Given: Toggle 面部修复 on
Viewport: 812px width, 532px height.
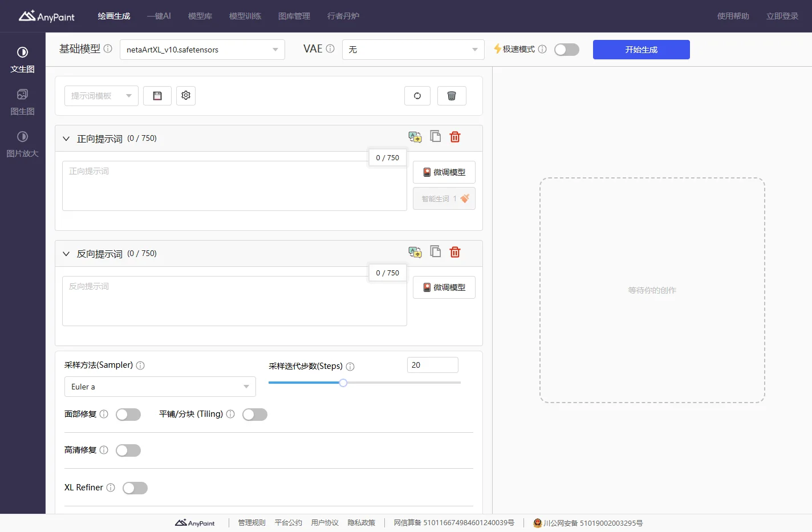Looking at the screenshot, I should click(x=128, y=415).
